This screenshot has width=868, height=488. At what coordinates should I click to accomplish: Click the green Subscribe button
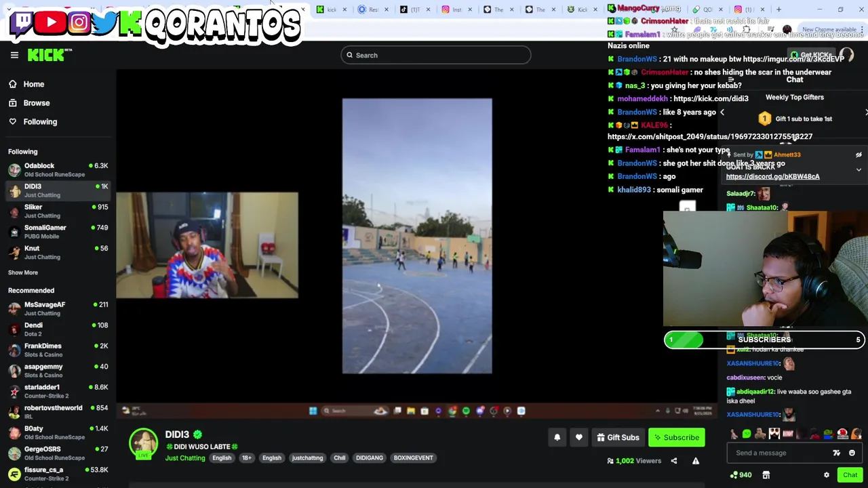click(x=677, y=438)
